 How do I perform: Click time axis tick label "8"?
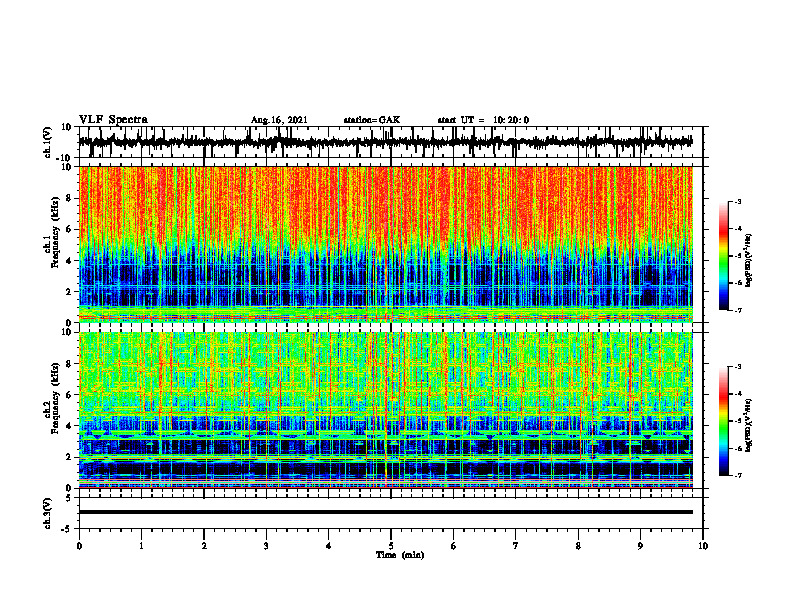click(578, 546)
